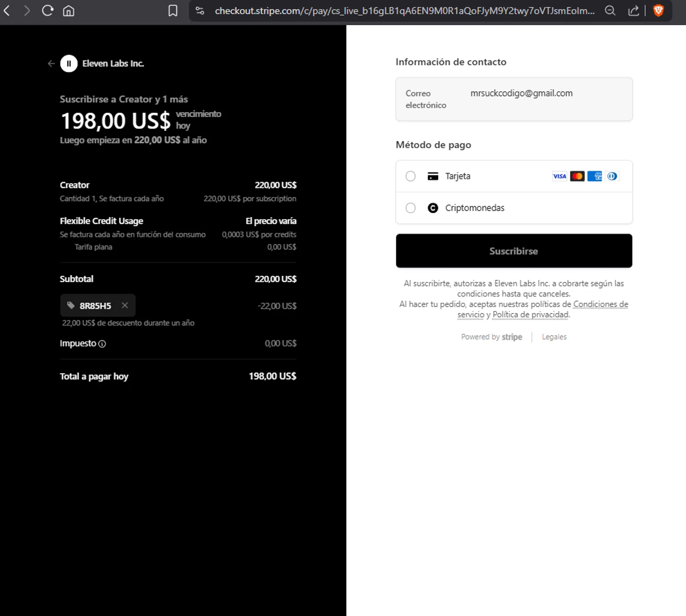This screenshot has height=616, width=686.
Task: Click the American Express logo
Action: 595,176
